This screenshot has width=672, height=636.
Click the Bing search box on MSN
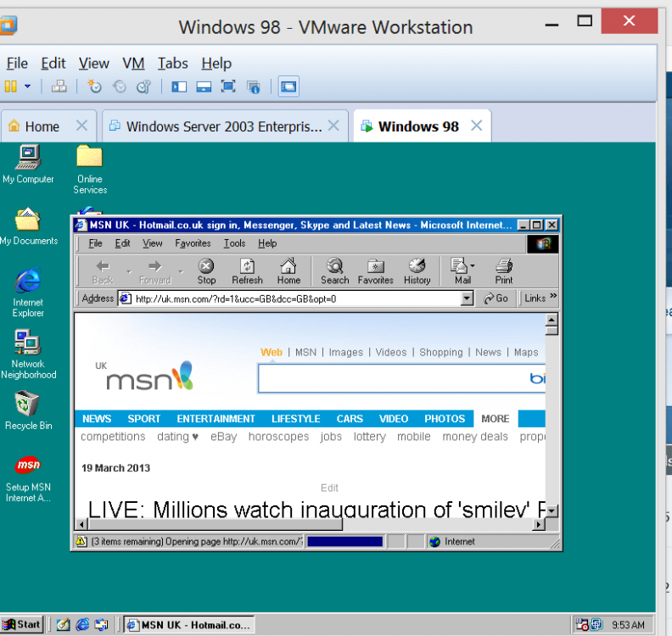pos(401,378)
